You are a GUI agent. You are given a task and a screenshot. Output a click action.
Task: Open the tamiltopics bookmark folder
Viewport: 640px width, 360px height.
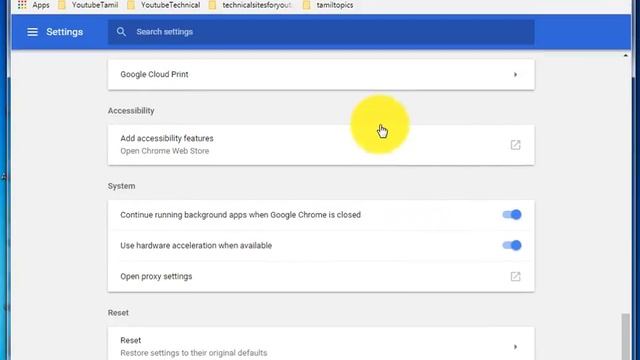pyautogui.click(x=328, y=5)
